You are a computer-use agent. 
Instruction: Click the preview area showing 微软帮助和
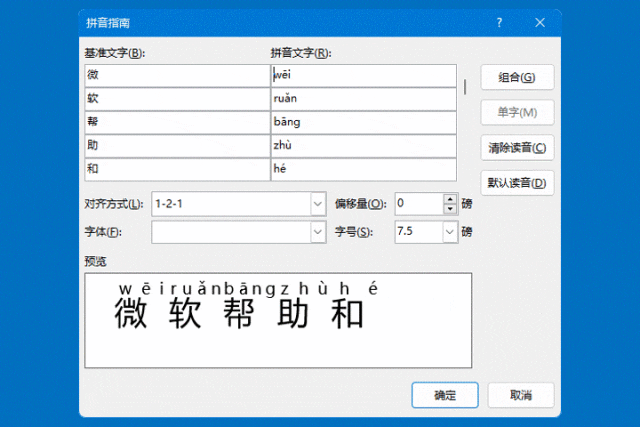[278, 320]
